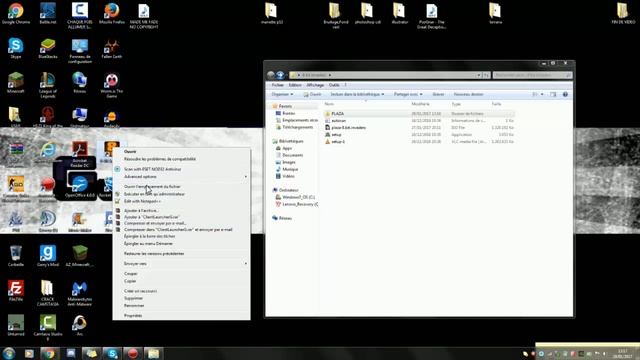This screenshot has height=360, width=640.
Task: Choose Edit with Notepad++
Action: pos(142,202)
